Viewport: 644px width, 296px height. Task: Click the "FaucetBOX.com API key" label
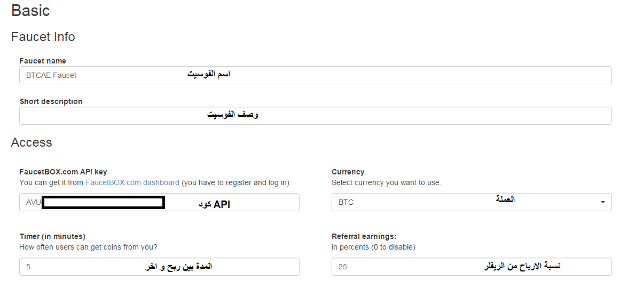click(63, 172)
